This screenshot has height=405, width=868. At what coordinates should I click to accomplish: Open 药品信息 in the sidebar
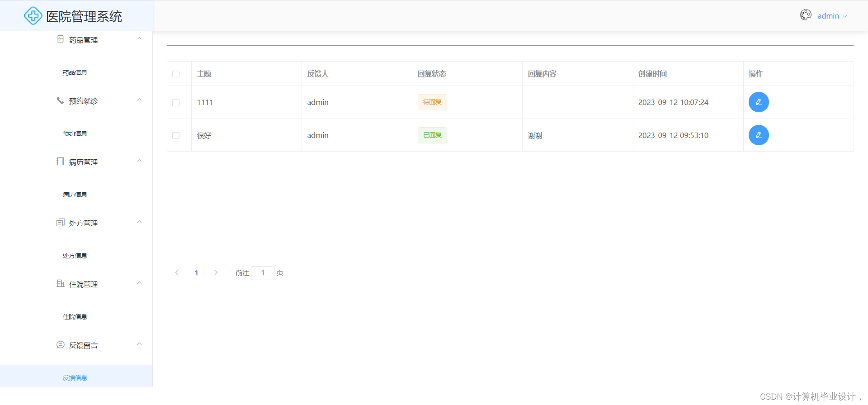point(76,72)
